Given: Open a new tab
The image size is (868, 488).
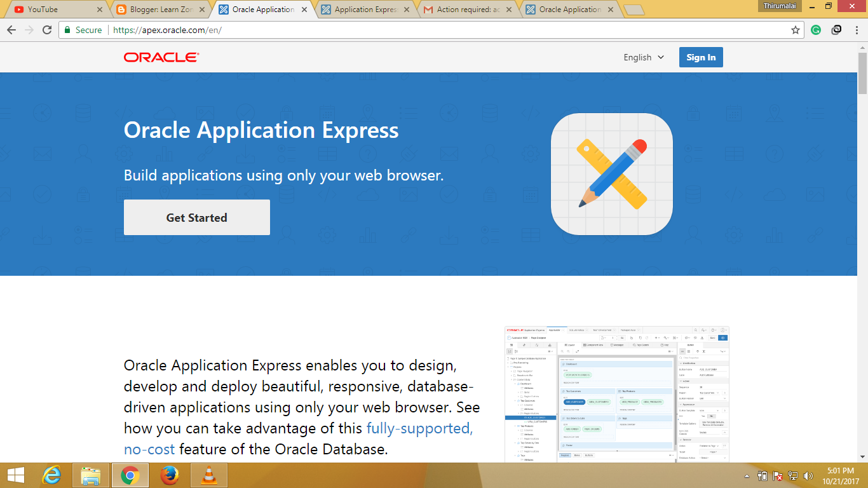Looking at the screenshot, I should click(634, 10).
